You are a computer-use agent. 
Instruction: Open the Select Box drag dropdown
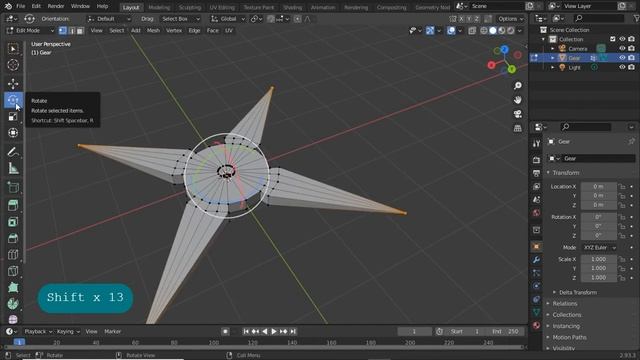coord(180,19)
